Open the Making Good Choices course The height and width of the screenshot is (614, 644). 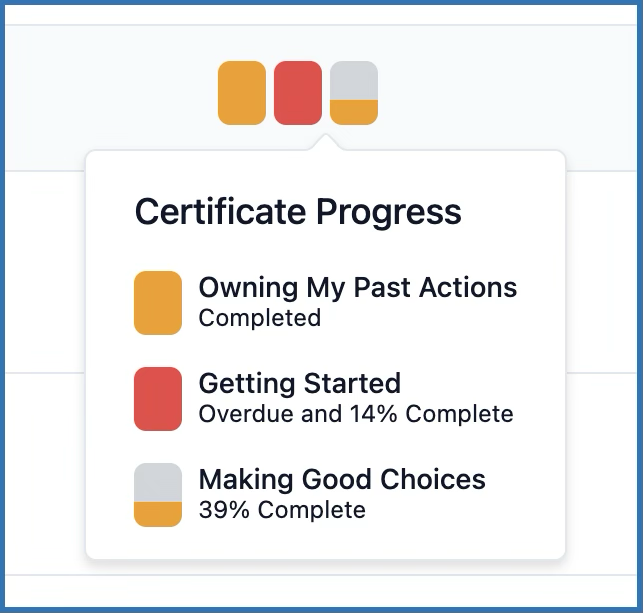342,479
